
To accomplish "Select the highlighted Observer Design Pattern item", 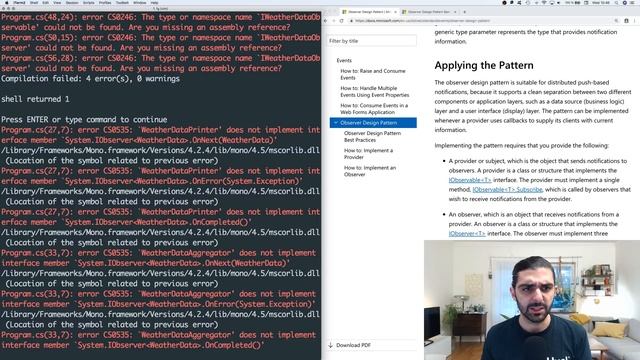I will click(373, 123).
